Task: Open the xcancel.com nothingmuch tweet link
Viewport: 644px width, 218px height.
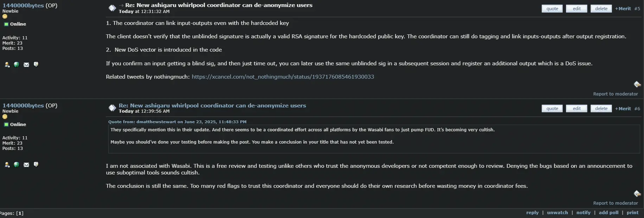Action: (283, 77)
